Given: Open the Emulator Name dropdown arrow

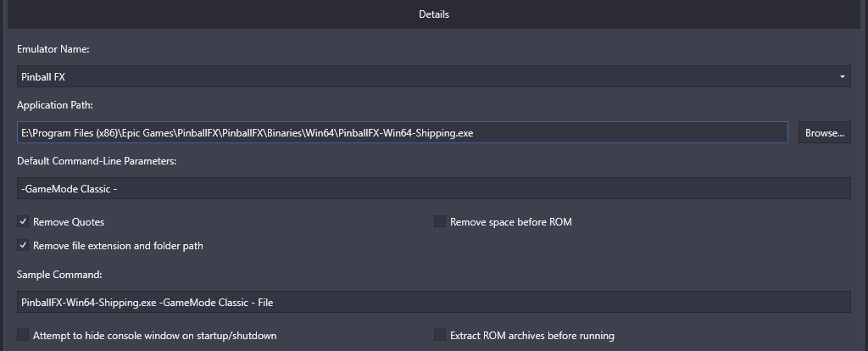Looking at the screenshot, I should [842, 76].
